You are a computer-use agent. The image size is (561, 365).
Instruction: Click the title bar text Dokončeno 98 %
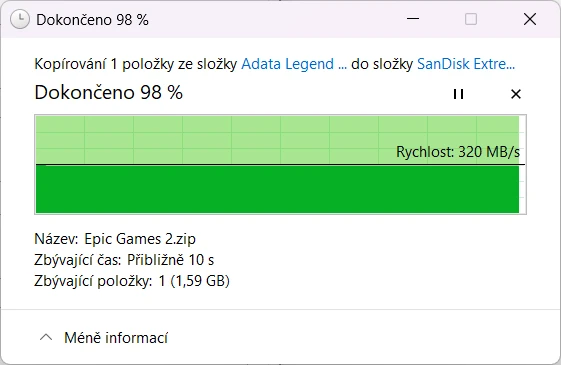pos(92,20)
